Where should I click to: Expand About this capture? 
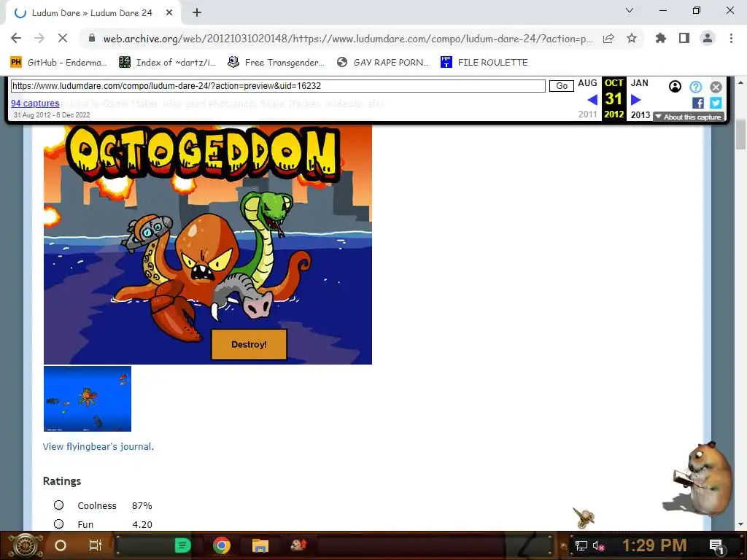pyautogui.click(x=689, y=117)
